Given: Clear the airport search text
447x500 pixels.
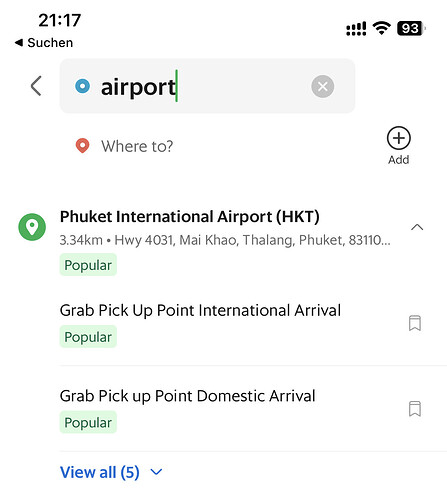Looking at the screenshot, I should pyautogui.click(x=322, y=86).
